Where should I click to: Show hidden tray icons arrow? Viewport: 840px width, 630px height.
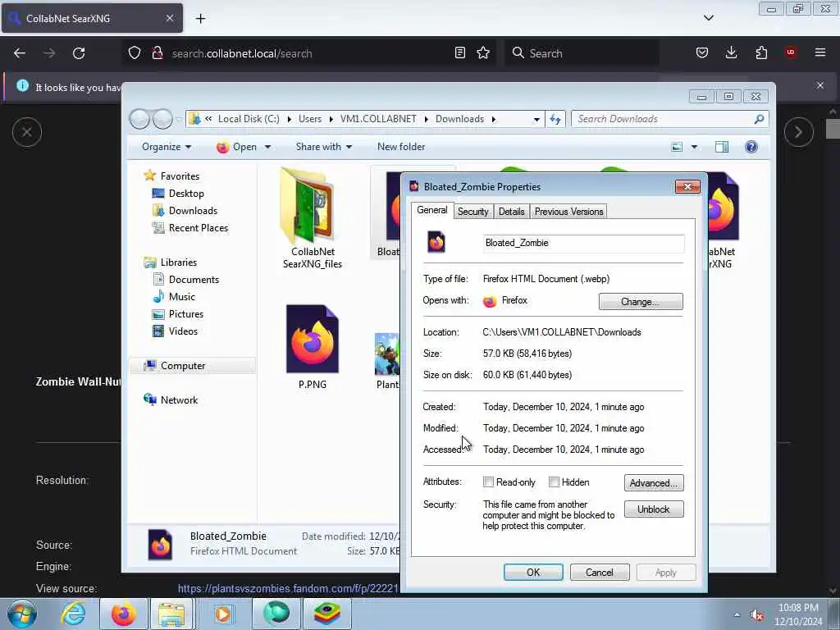click(737, 614)
